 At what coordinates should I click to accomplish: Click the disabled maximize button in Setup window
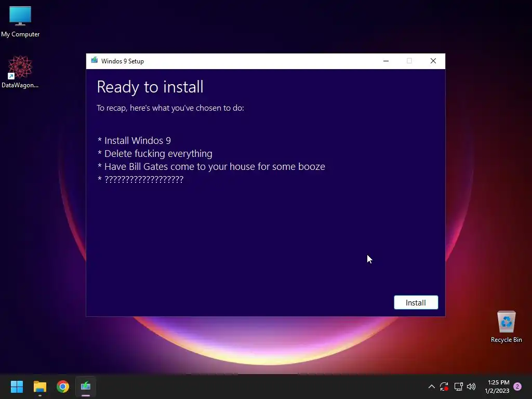[409, 61]
